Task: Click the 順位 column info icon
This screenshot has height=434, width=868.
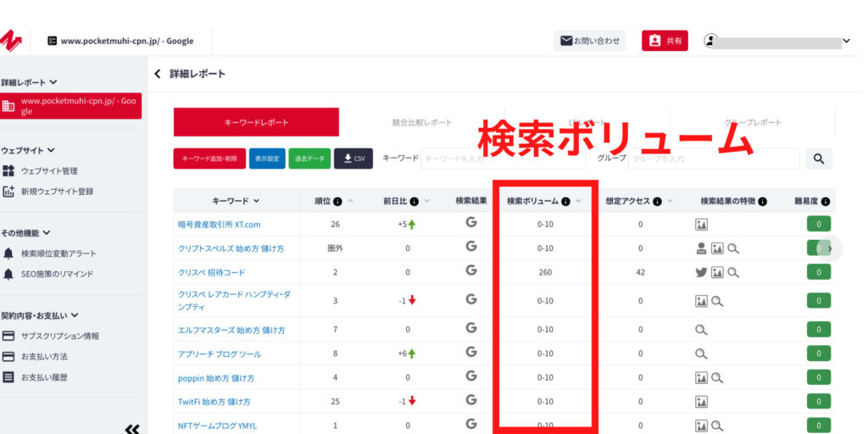Action: coord(337,202)
